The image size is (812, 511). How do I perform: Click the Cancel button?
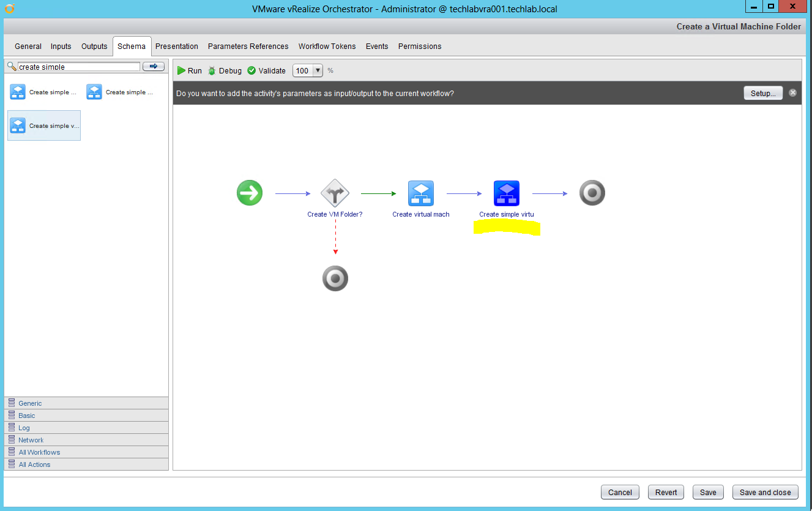pyautogui.click(x=620, y=492)
